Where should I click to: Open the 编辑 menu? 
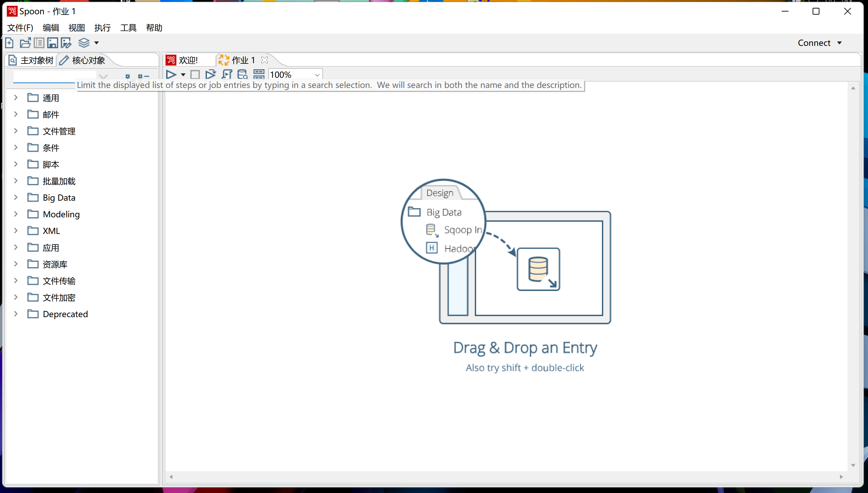coord(51,28)
